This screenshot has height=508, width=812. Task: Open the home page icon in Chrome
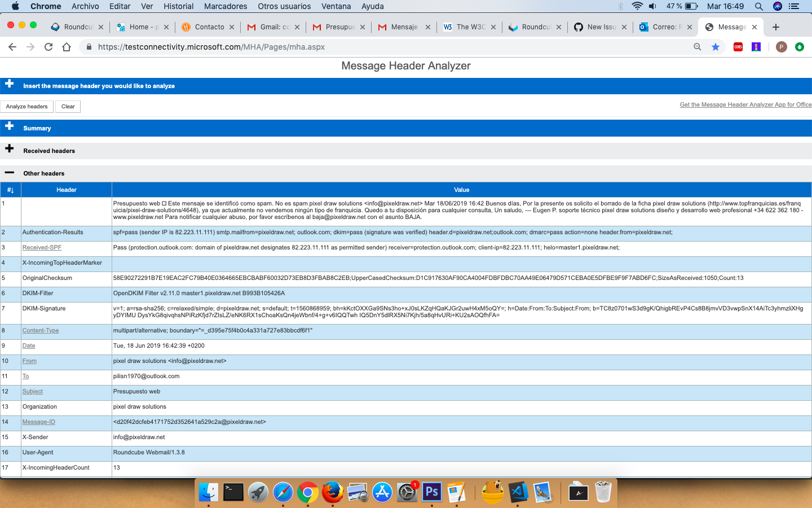(x=67, y=47)
